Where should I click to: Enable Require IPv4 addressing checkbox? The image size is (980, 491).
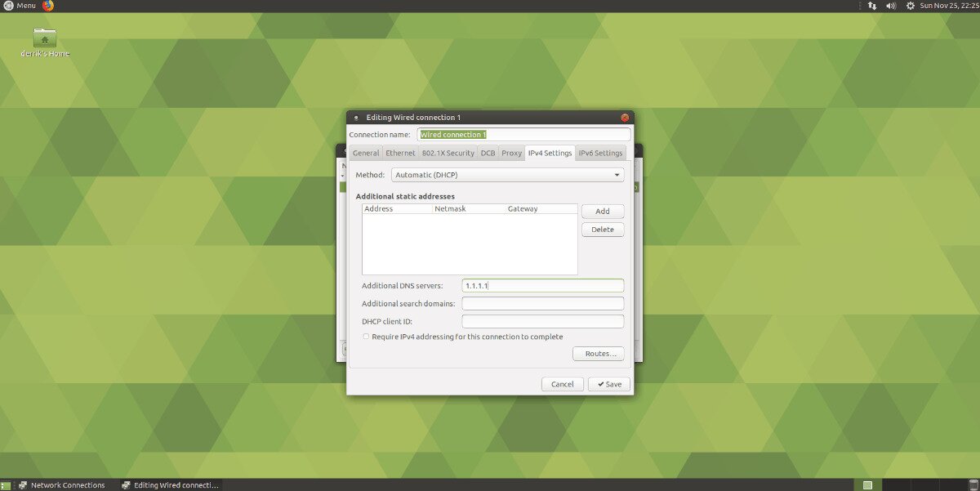[366, 337]
